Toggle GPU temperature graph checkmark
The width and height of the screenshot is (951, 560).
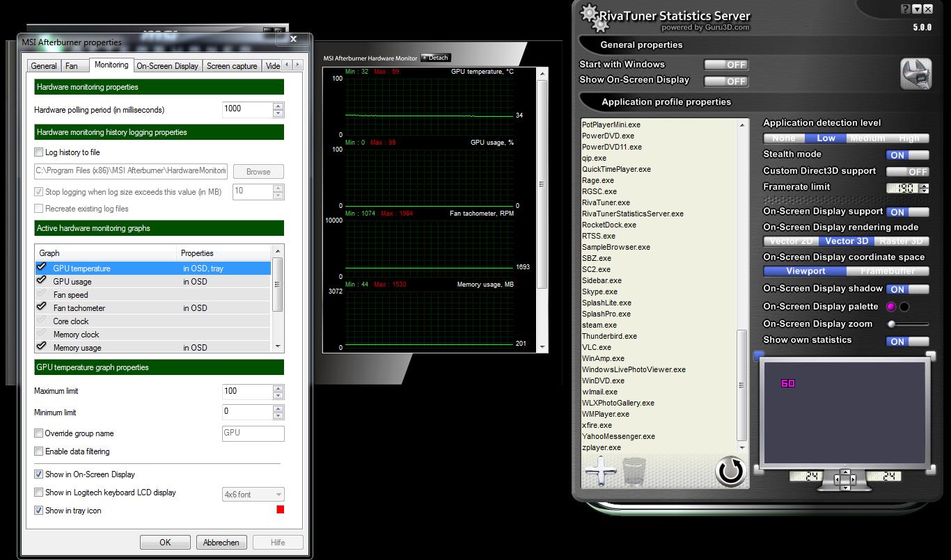pyautogui.click(x=42, y=267)
